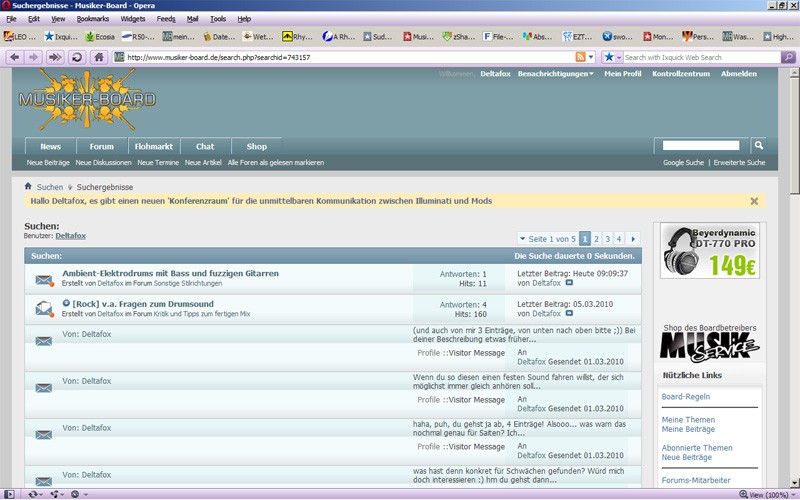Expand the 'Seite 1 von 5' page dropdown
The image size is (800, 500).
[521, 239]
